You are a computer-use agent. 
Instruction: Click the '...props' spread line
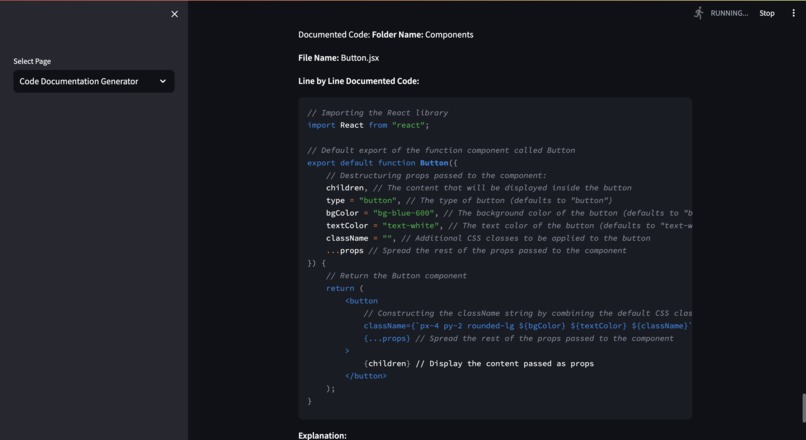point(476,250)
